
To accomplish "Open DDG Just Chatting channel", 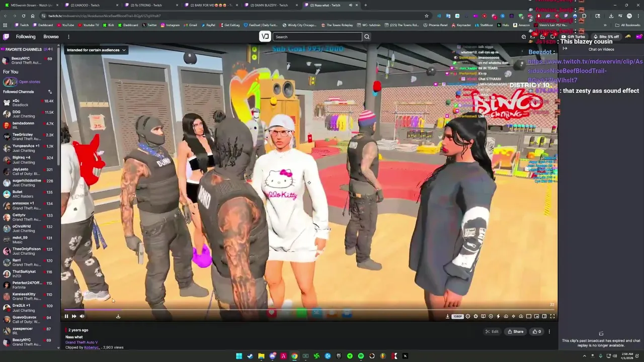I will [28, 114].
